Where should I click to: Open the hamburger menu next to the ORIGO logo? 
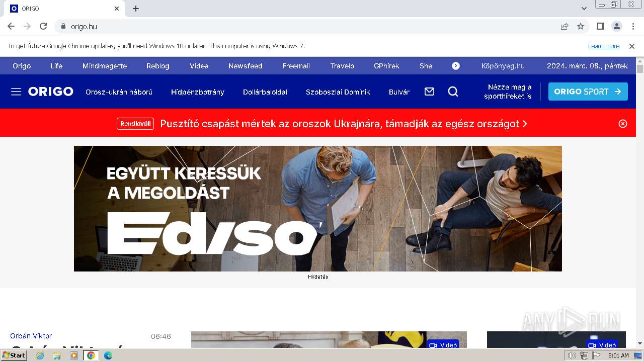point(16,92)
